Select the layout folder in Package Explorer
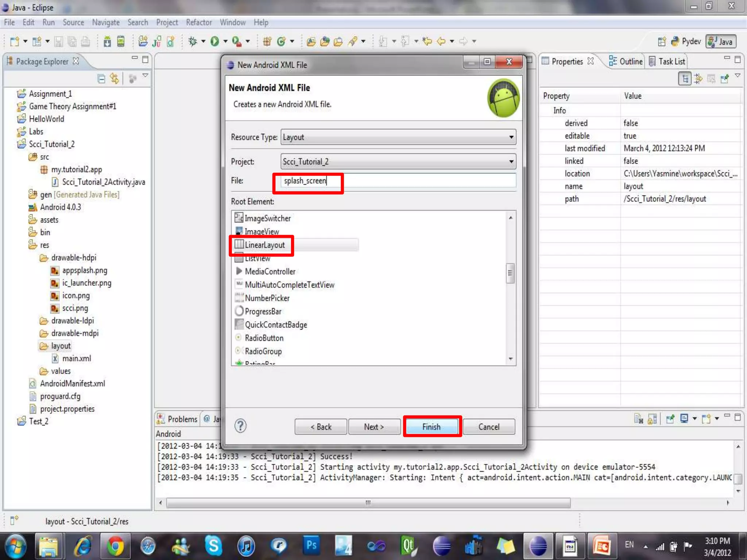Screen dimensions: 747x560 pyautogui.click(x=55, y=346)
